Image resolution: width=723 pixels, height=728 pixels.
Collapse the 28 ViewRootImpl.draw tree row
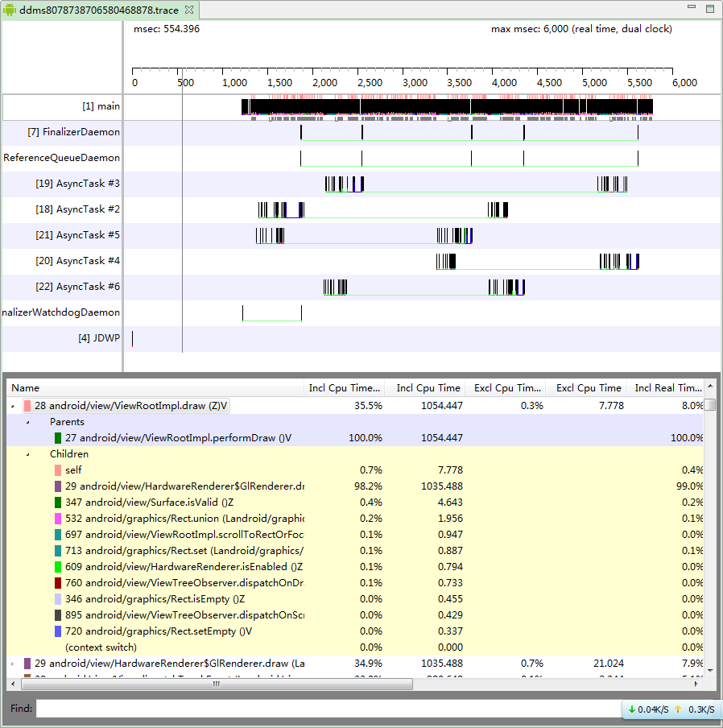[13, 406]
